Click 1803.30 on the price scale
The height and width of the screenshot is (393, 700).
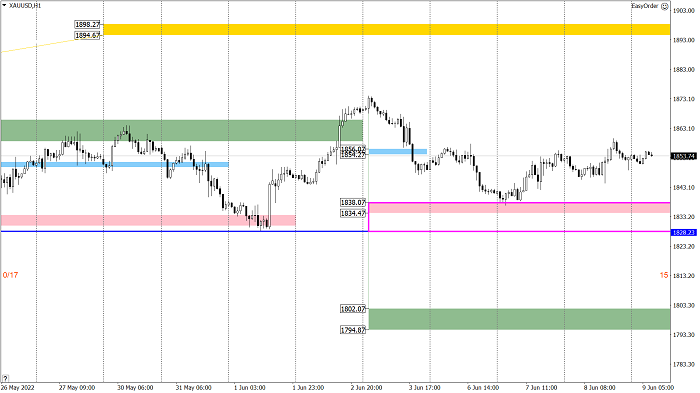tap(684, 305)
